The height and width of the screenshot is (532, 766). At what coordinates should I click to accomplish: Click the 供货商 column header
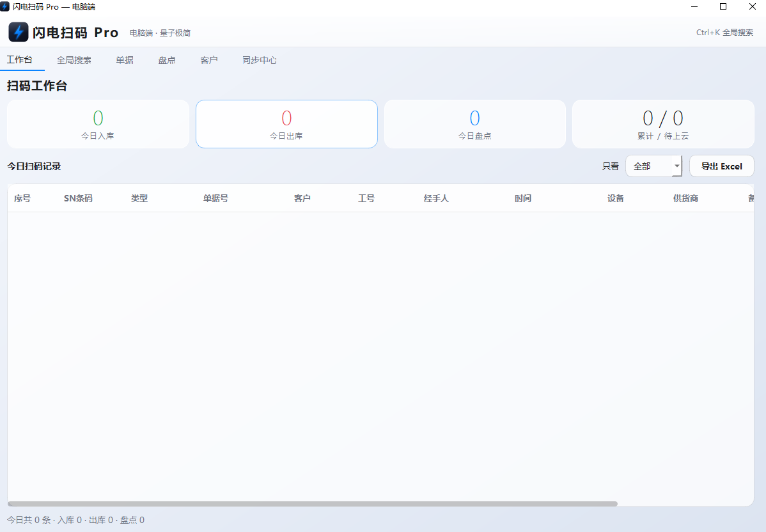click(x=685, y=198)
